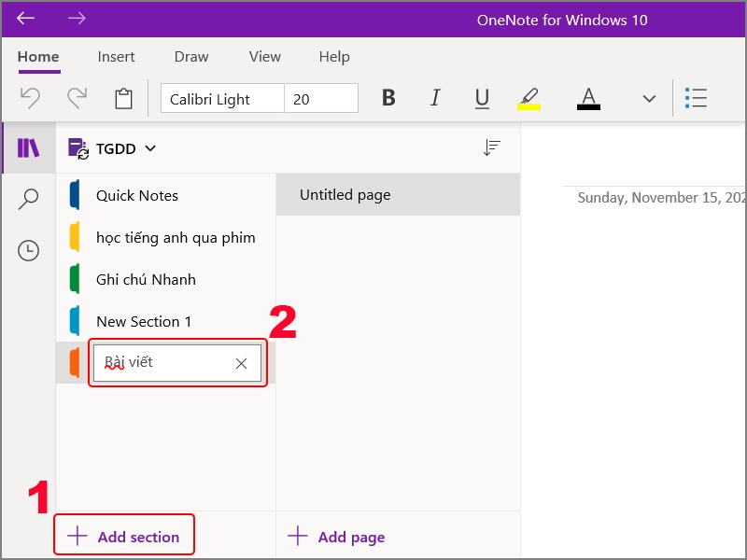Click the green Ghi chú Nhanh tab icon
747x560 pixels.
coord(75,278)
